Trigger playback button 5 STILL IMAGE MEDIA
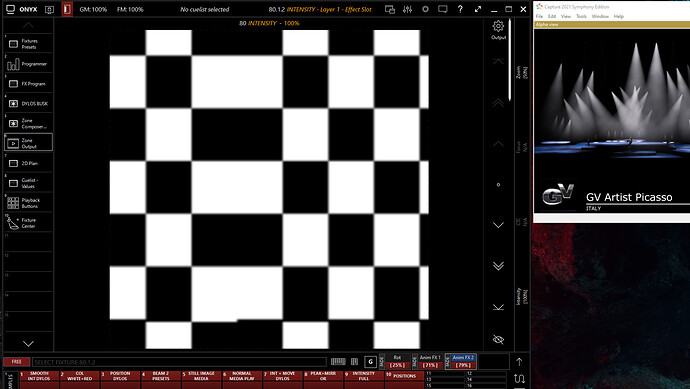The height and width of the screenshot is (389, 690). [x=201, y=379]
